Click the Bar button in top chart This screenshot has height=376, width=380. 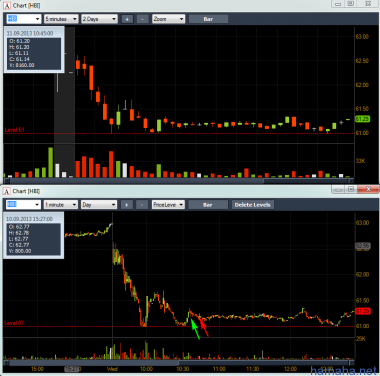tap(208, 19)
